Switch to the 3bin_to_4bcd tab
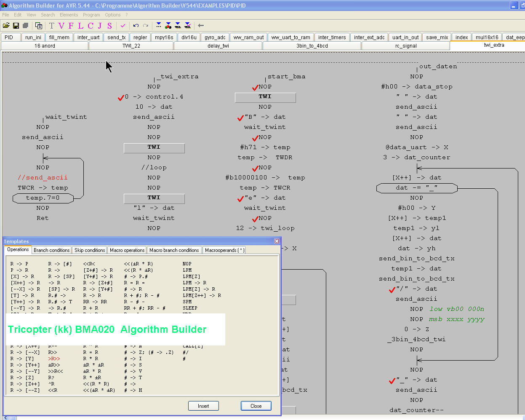 [x=312, y=45]
